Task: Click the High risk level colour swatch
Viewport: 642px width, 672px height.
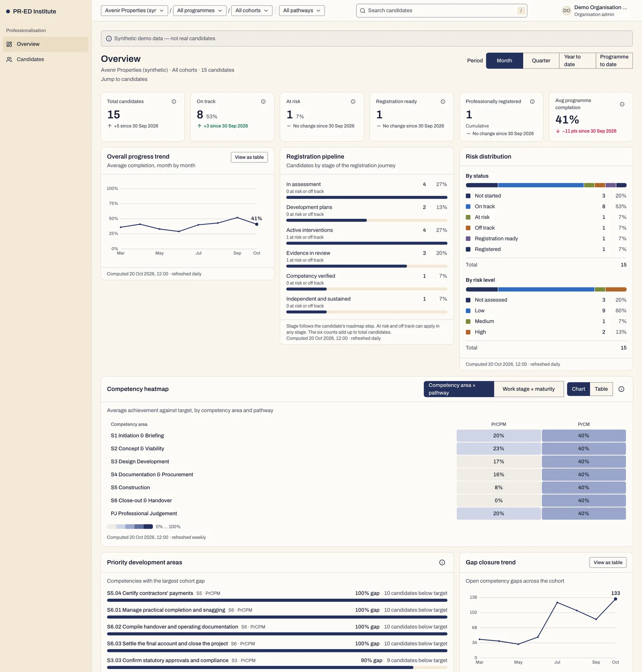Action: click(x=468, y=332)
